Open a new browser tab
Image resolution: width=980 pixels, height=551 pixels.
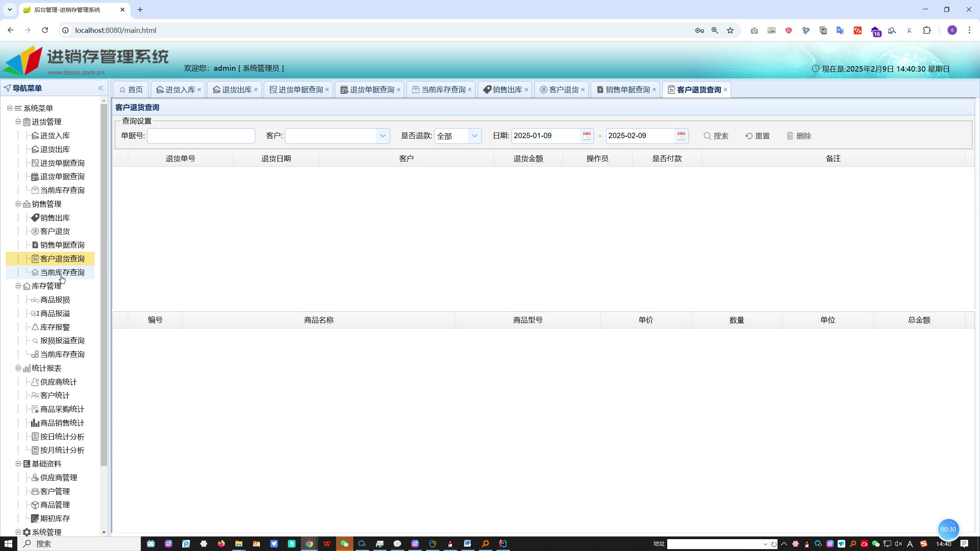coord(140,10)
